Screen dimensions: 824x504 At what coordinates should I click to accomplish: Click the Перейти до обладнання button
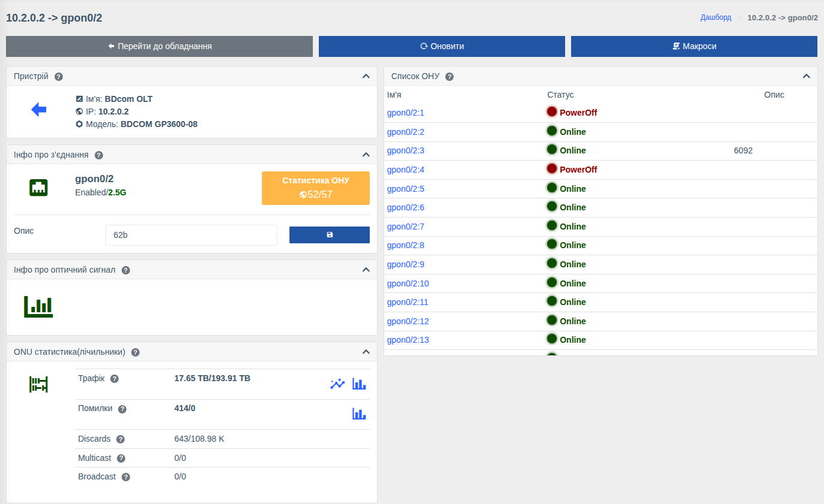pyautogui.click(x=159, y=46)
